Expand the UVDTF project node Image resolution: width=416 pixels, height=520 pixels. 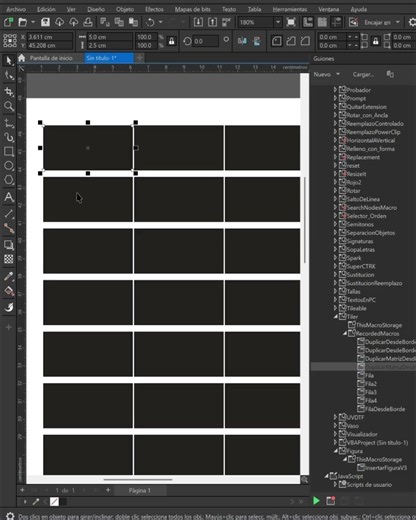(x=336, y=417)
